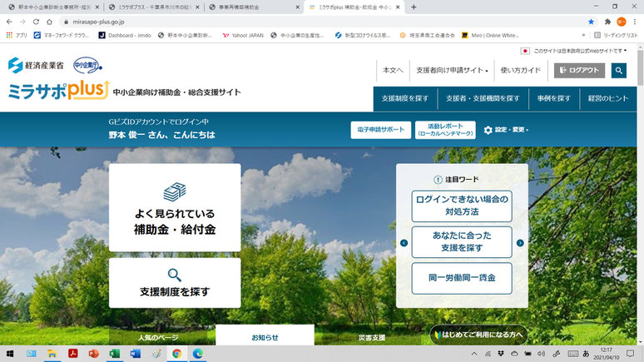Image resolution: width=644 pixels, height=362 pixels.
Task: Click the はじめてご利用になる方へ button
Action: click(x=478, y=335)
